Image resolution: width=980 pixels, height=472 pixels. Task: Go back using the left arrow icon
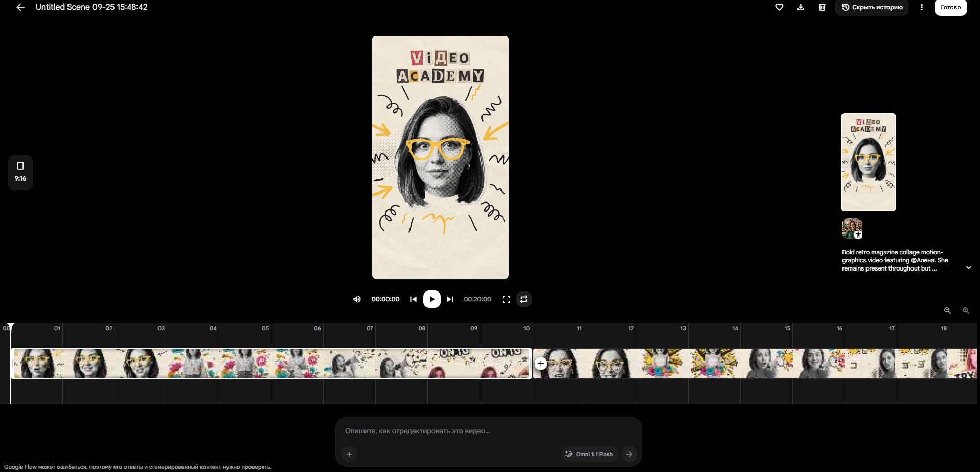tap(20, 7)
